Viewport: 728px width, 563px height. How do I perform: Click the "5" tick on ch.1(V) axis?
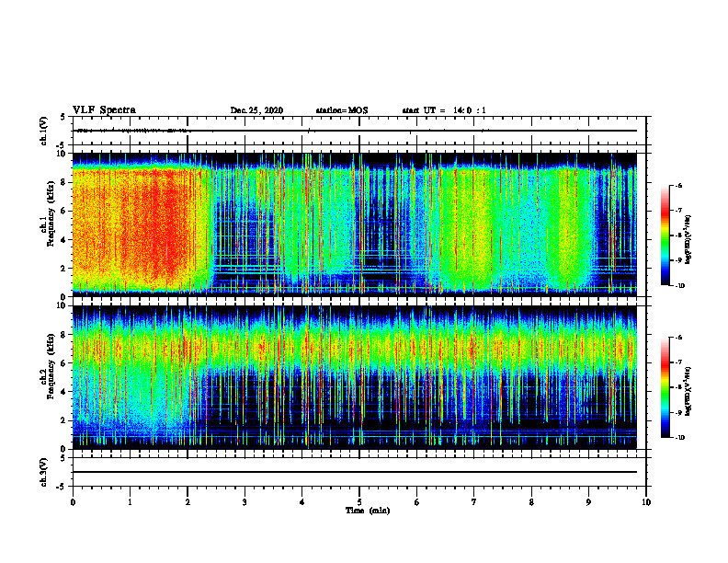64,117
